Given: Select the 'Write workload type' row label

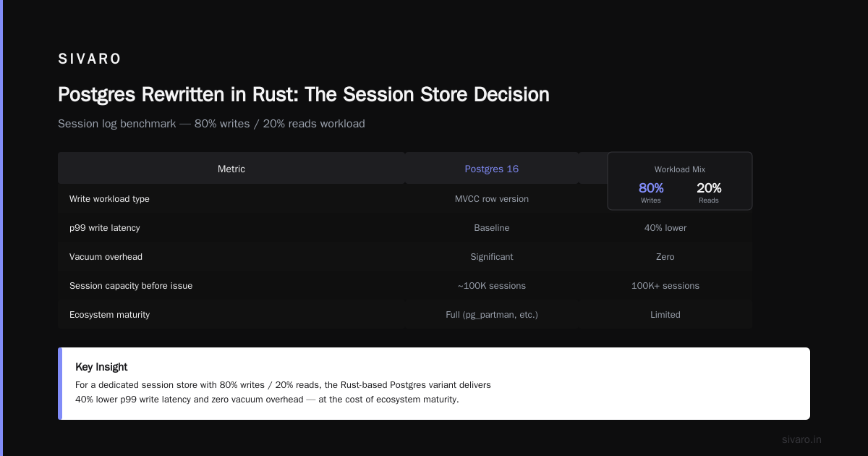Looking at the screenshot, I should pos(109,198).
